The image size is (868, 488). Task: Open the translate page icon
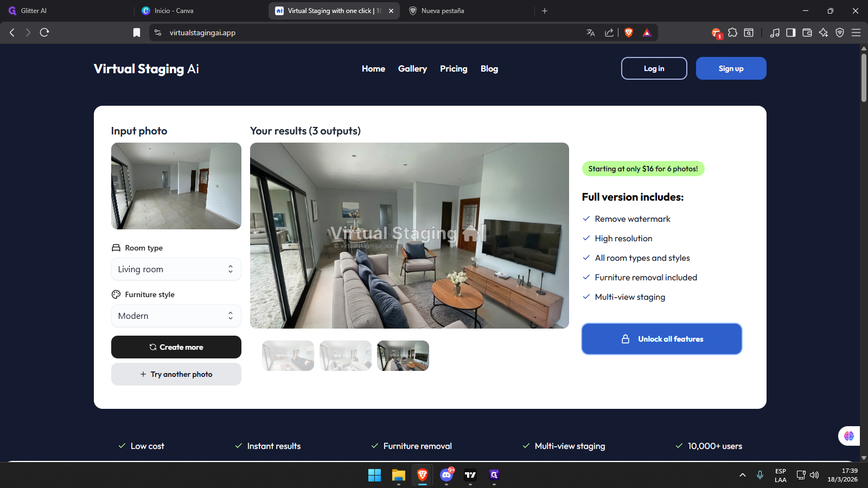591,33
